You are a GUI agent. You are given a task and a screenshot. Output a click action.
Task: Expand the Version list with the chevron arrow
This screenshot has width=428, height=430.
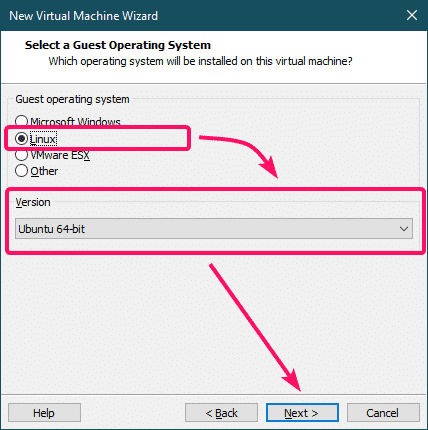tap(404, 229)
